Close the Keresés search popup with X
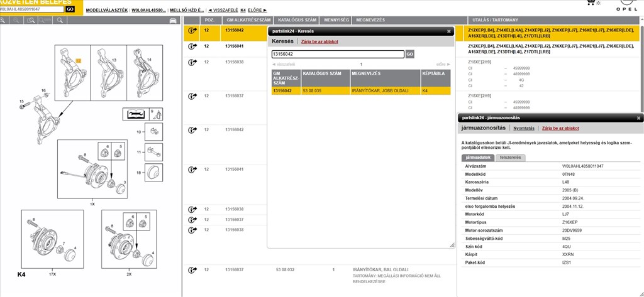The image size is (644, 297). tap(448, 31)
